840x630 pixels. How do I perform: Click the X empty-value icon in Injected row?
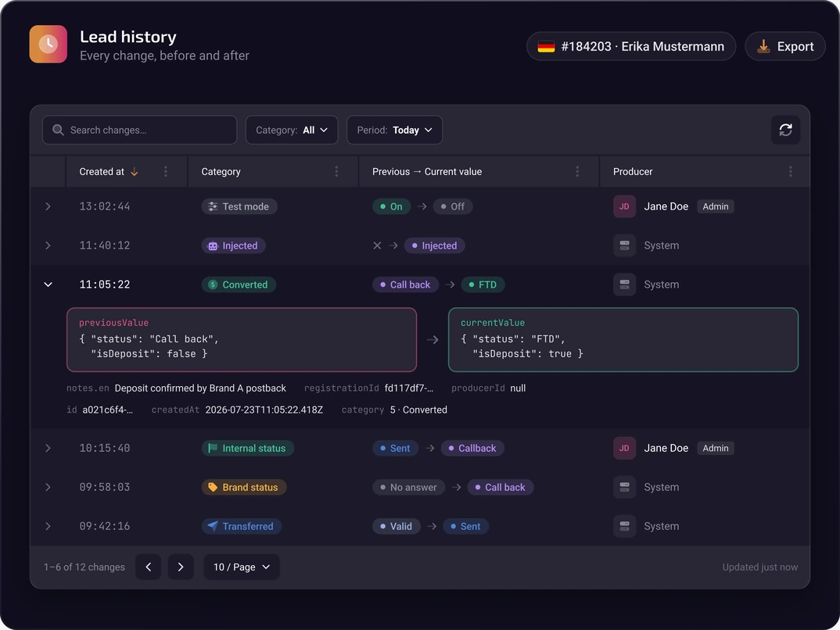coord(377,245)
